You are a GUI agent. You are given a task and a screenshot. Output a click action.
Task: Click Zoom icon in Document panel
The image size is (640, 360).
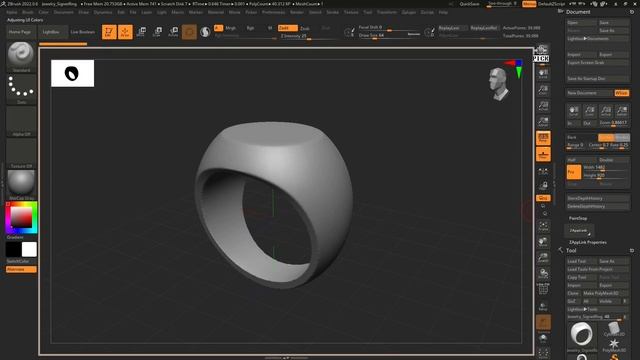[x=589, y=111]
